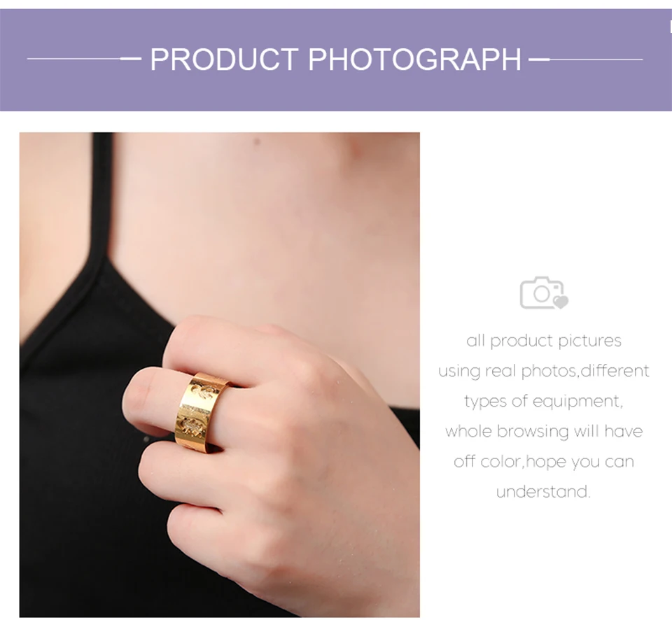Click decorative line left of PRODUCT heading
The height and width of the screenshot is (620, 672).
[84, 59]
